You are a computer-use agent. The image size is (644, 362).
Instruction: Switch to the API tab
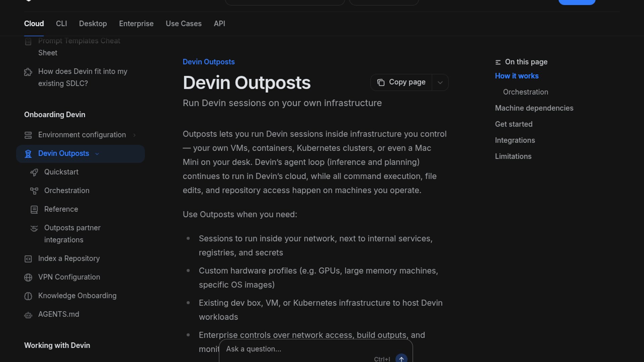tap(219, 23)
